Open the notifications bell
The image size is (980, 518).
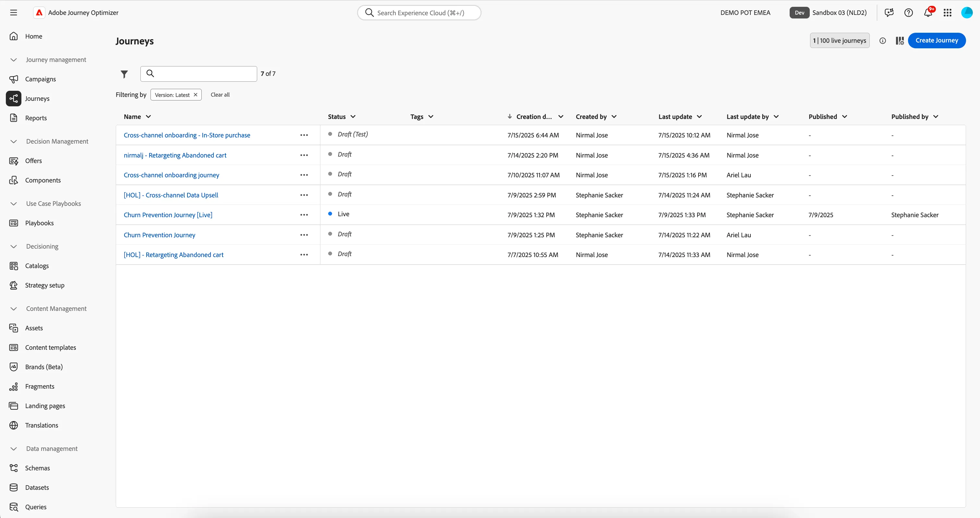928,13
